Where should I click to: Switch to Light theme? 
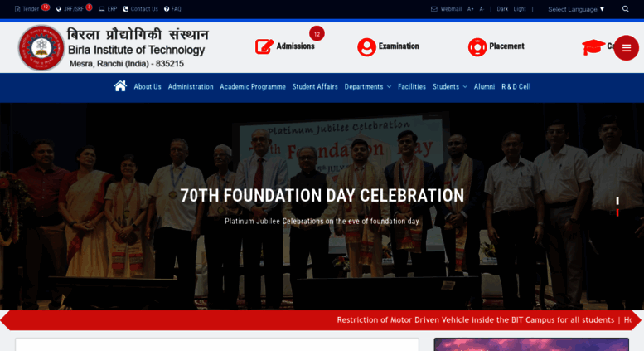pyautogui.click(x=520, y=9)
